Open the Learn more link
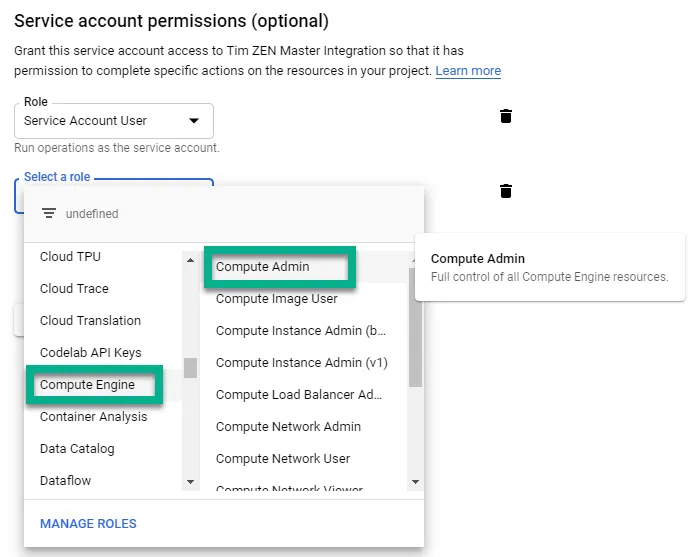Viewport: 698px width, 557px height. 468,71
